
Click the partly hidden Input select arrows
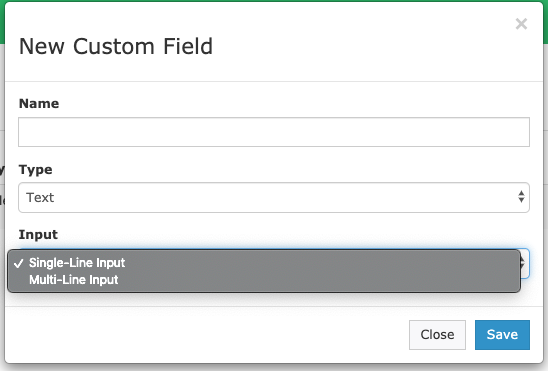523,263
